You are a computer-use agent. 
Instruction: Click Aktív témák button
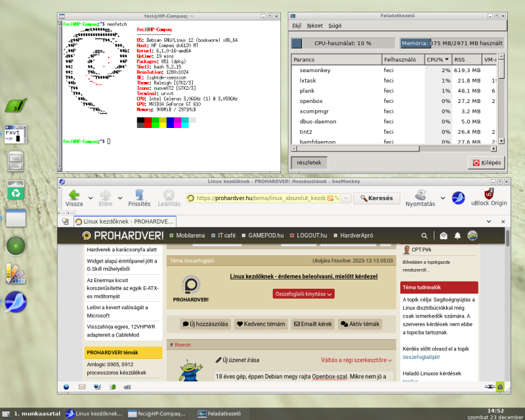tap(360, 324)
